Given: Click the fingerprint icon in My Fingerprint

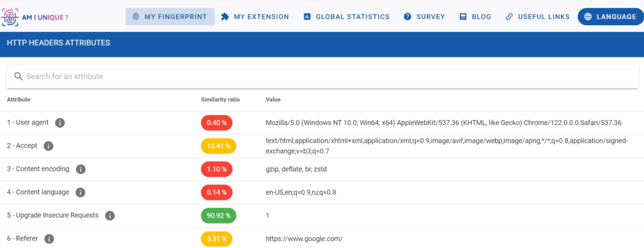Looking at the screenshot, I should 136,17.
